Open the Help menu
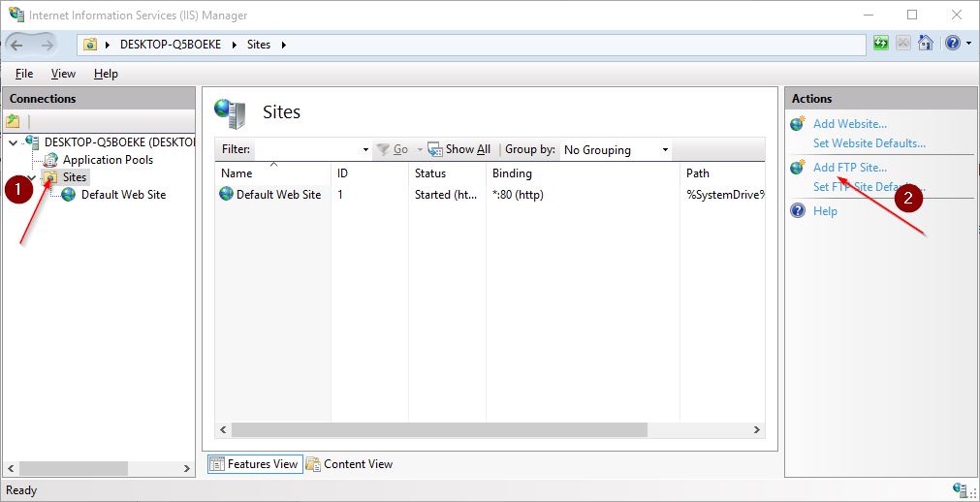Screen dimensions: 980x502 106,74
